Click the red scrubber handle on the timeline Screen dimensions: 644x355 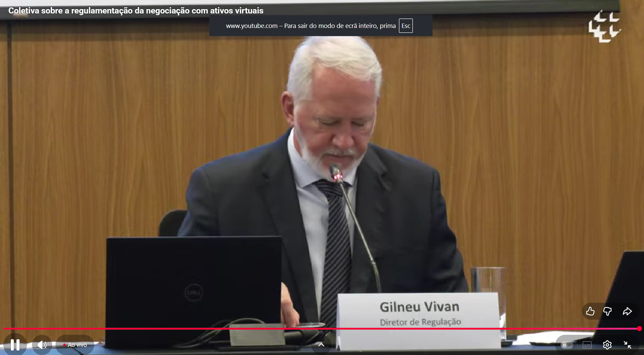click(639, 328)
